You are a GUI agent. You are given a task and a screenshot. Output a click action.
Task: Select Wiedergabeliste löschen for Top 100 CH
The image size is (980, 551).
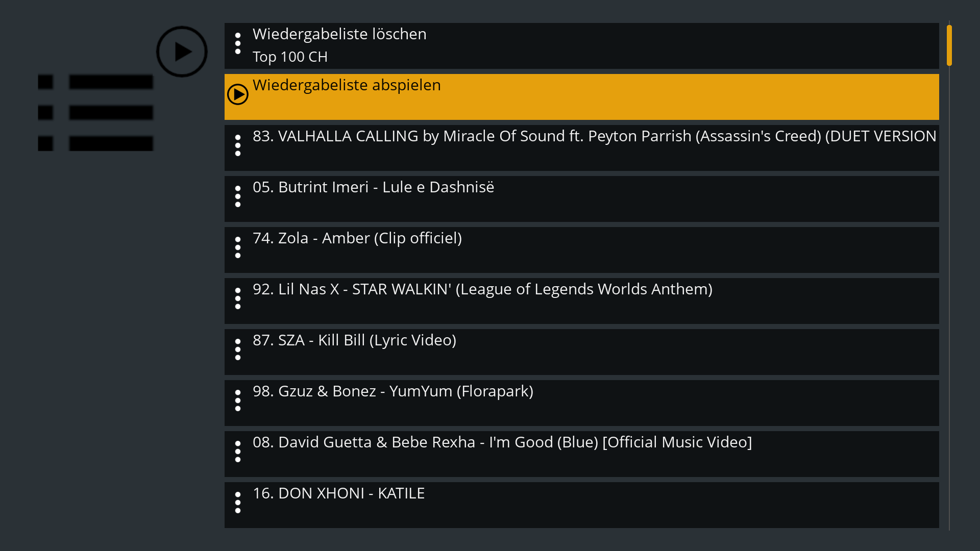[x=582, y=46]
